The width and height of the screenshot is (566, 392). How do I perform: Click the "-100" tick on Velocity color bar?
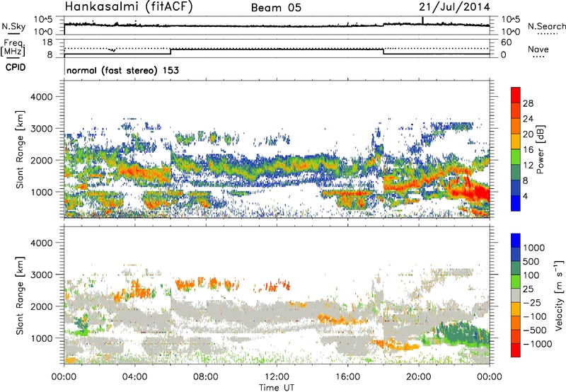[534, 316]
